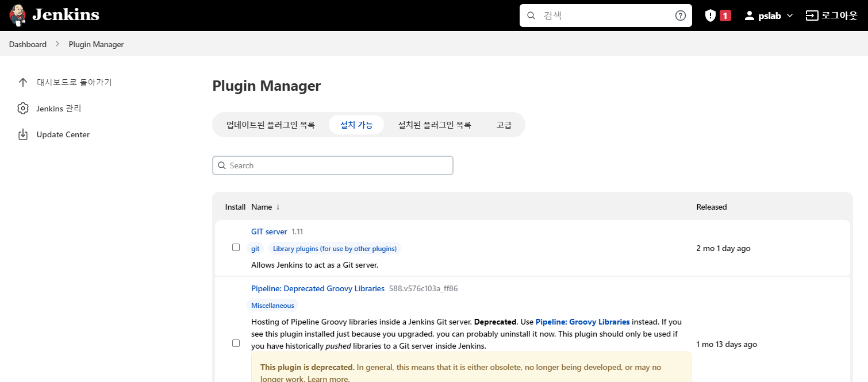Sort by the Install column header
868x382 pixels.
click(235, 207)
